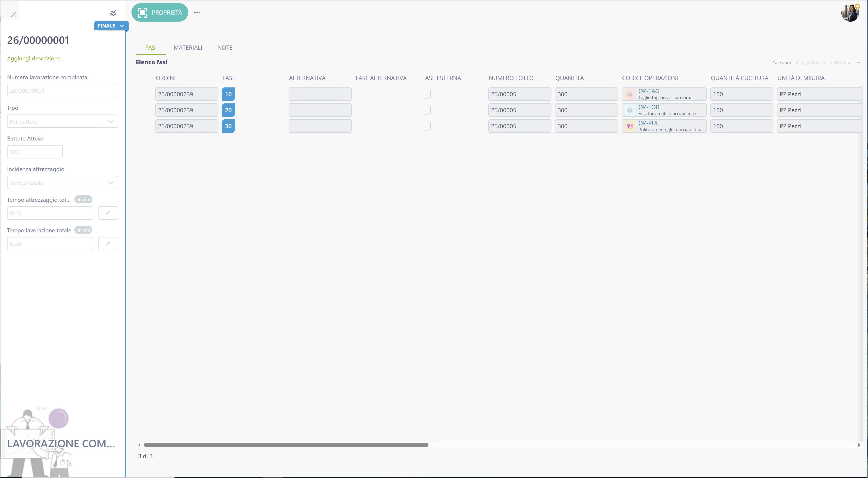Screen dimensions: 868x478
Task: Toggle Fase esterna checkbox for phase 30
Action: pyautogui.click(x=426, y=126)
